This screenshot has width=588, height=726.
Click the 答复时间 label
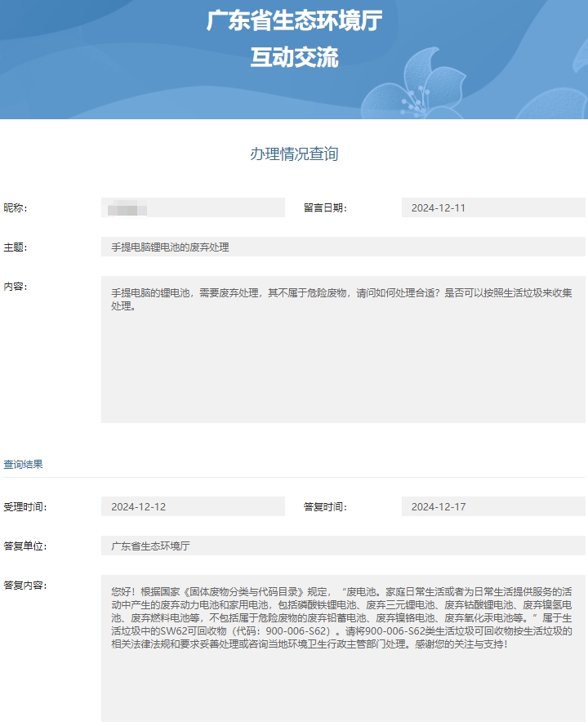[x=325, y=507]
